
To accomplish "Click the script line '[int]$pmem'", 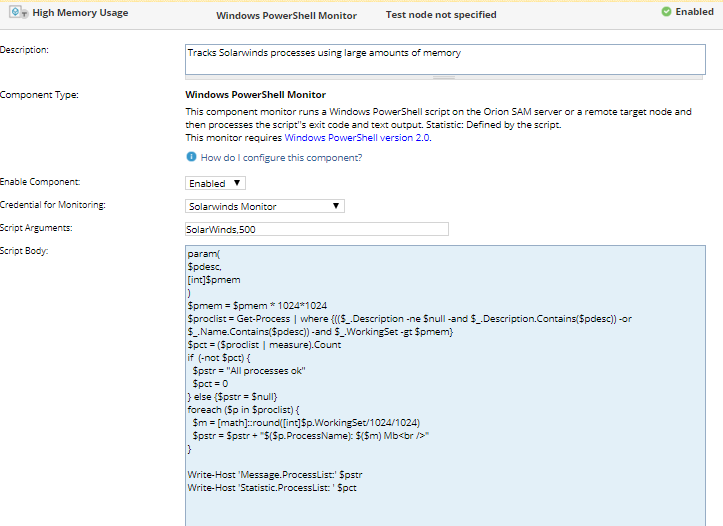I will coord(214,280).
